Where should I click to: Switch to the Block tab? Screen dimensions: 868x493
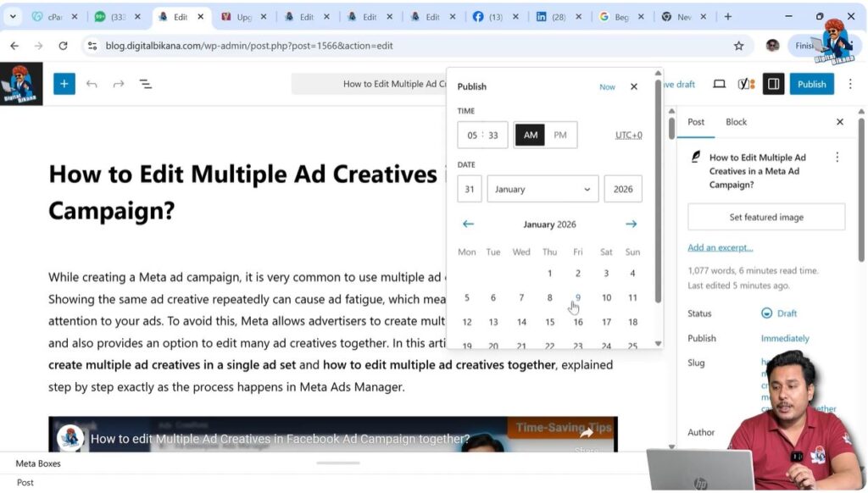[736, 122]
